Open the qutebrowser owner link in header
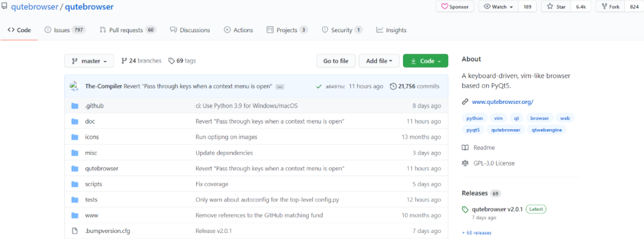Image resolution: width=644 pixels, height=239 pixels. pos(35,7)
